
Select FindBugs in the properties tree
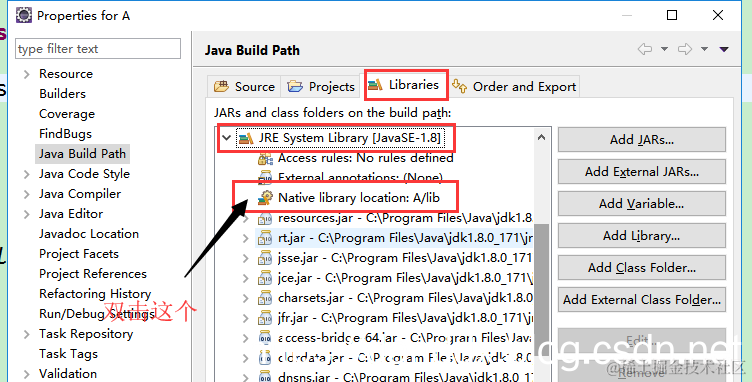pos(65,134)
